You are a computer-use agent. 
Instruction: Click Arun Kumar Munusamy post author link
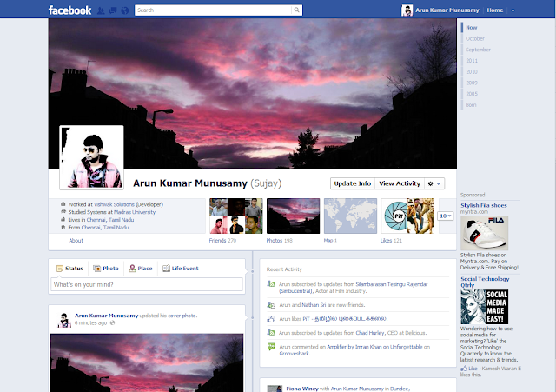106,316
